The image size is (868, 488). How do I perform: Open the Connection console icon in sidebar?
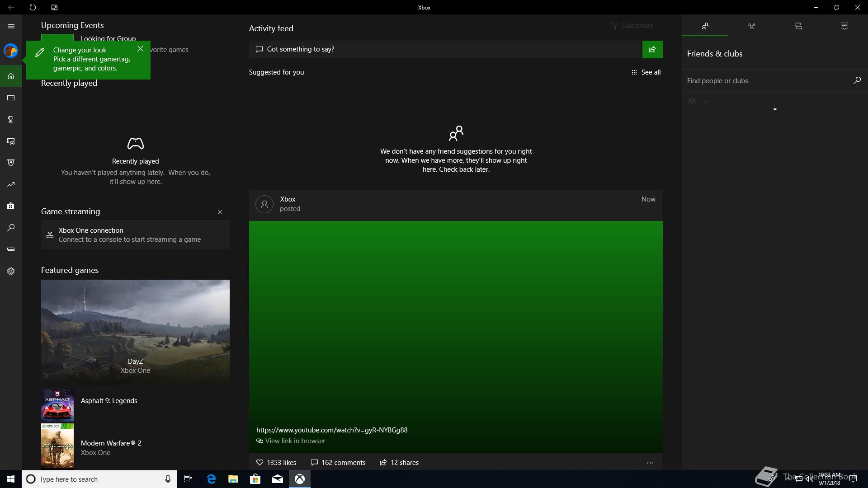[x=11, y=249]
